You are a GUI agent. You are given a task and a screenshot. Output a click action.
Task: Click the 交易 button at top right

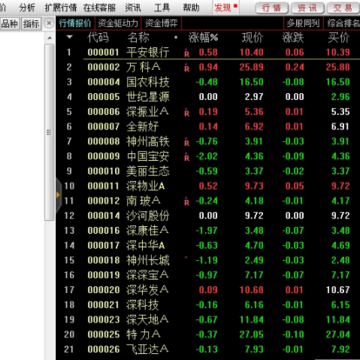coord(343,8)
